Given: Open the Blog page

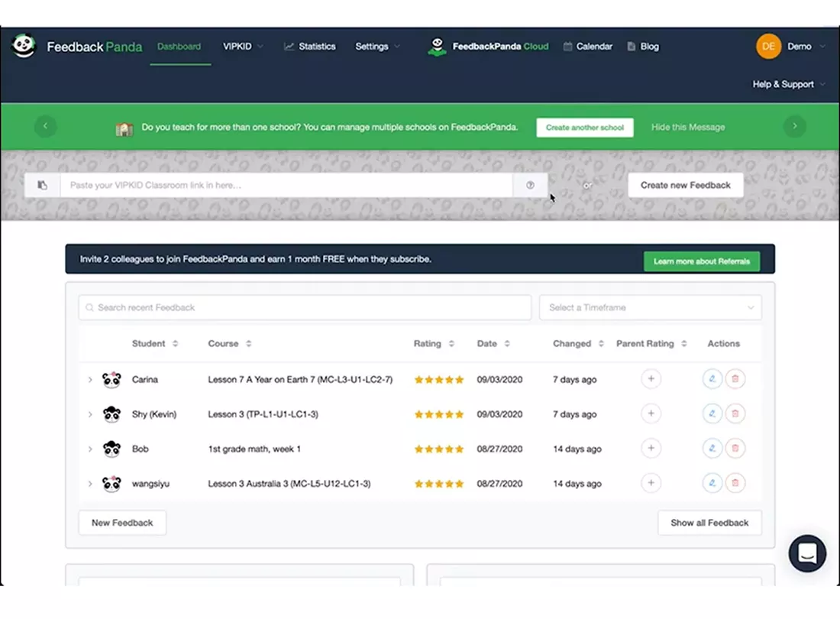Looking at the screenshot, I should pos(644,47).
